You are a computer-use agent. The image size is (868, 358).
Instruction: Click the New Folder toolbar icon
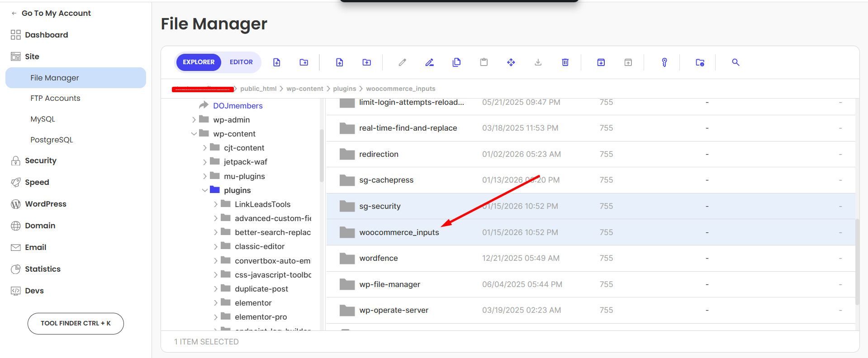coord(304,62)
